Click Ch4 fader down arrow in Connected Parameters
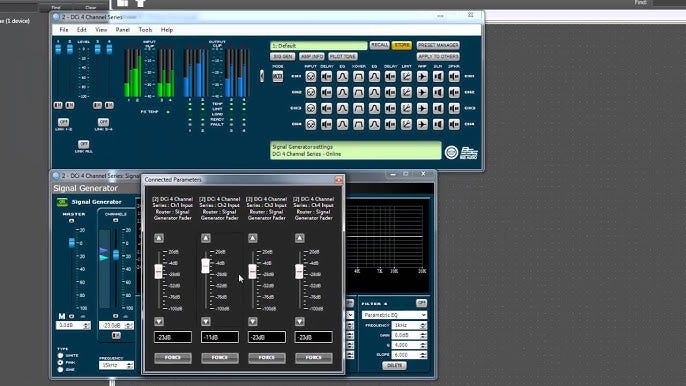Screen dimensions: 686x386 [299, 322]
